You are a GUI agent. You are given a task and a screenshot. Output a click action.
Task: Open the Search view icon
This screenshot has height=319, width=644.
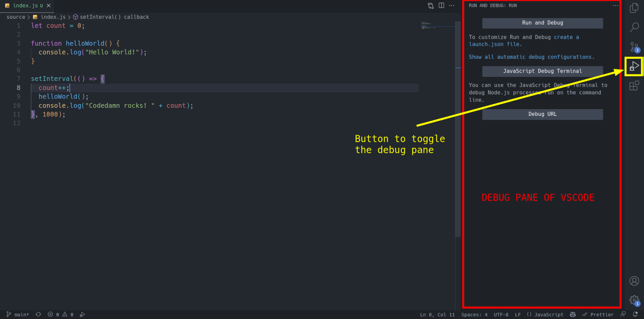coord(634,27)
